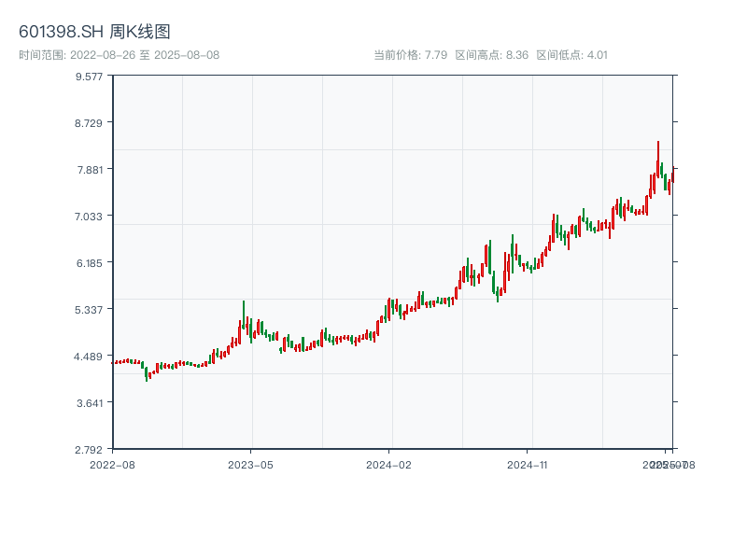Click the tall green candle near 2023-05
The height and width of the screenshot is (560, 747).
pyautogui.click(x=244, y=314)
